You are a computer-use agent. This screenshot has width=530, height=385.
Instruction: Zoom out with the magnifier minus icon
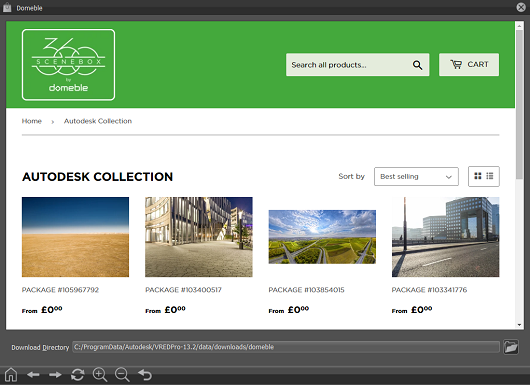[x=122, y=375]
